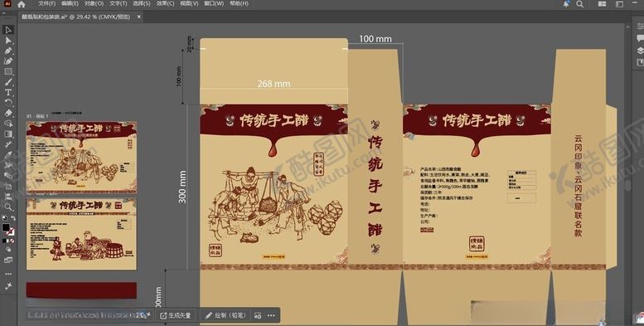Click the 300 mm dimension label
This screenshot has width=644, height=326.
[182, 187]
